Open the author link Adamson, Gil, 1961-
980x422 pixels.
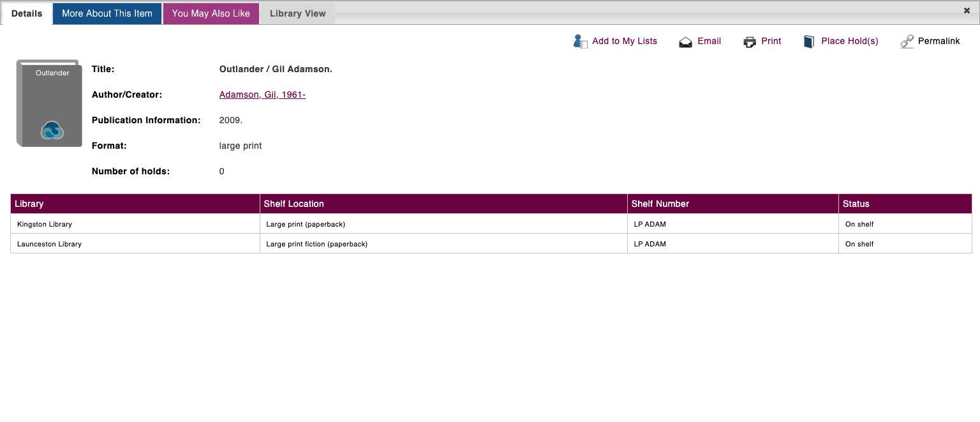point(262,94)
